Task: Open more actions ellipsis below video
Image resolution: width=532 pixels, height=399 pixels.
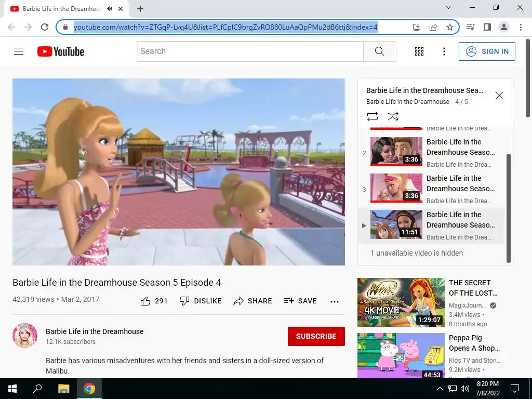Action: point(335,302)
